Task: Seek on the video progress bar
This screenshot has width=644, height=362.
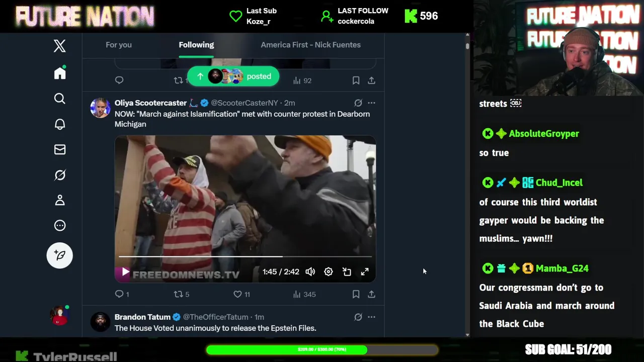Action: [245, 256]
